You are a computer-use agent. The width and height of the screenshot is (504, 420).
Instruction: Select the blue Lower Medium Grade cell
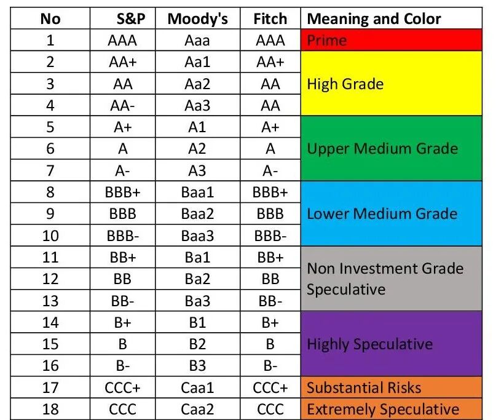point(392,214)
